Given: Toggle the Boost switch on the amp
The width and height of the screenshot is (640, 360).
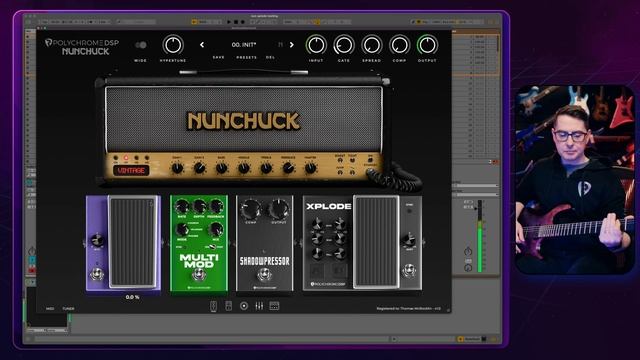Looking at the screenshot, I should click(340, 160).
